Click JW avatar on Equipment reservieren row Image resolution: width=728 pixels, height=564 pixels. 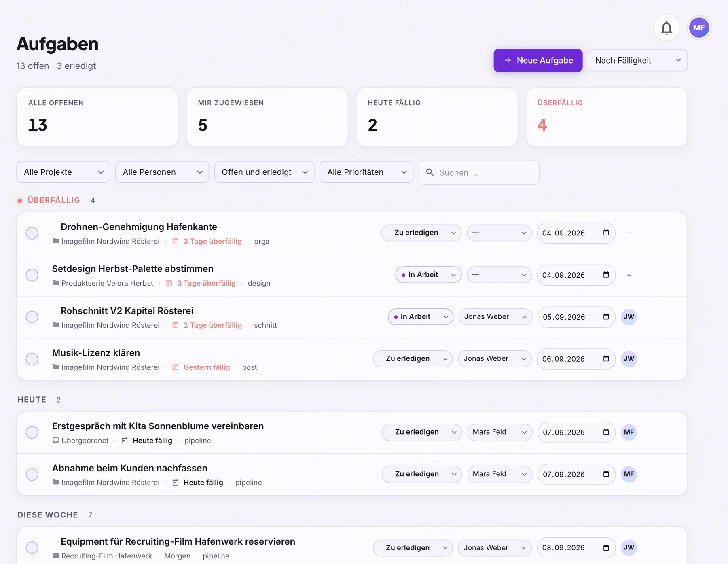629,548
